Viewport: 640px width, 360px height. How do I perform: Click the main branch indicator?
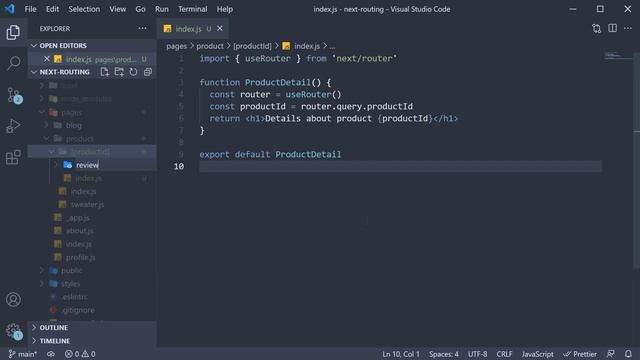(23, 354)
